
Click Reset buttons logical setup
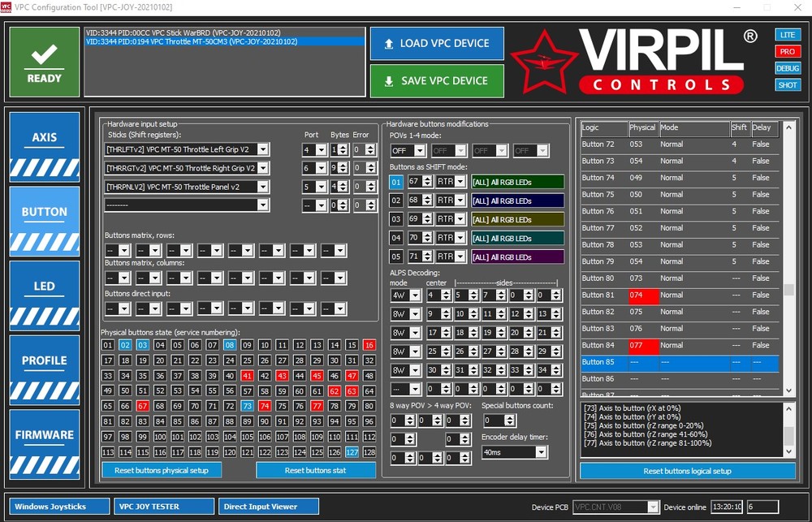687,471
